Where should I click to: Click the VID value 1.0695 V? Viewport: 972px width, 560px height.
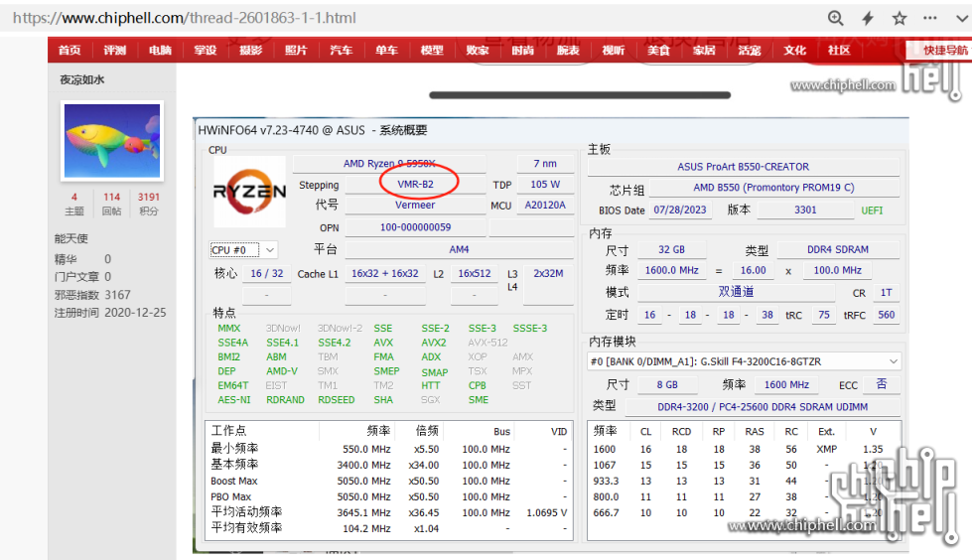pos(547,513)
